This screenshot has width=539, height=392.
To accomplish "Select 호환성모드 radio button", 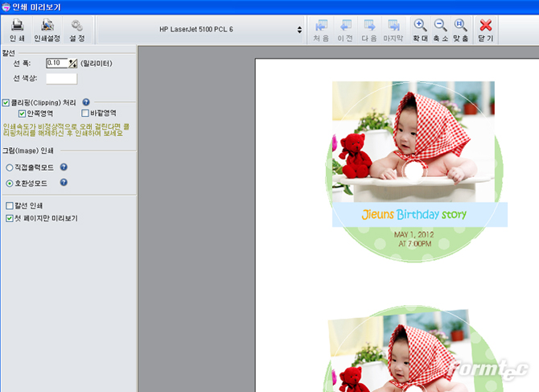I will coord(10,184).
